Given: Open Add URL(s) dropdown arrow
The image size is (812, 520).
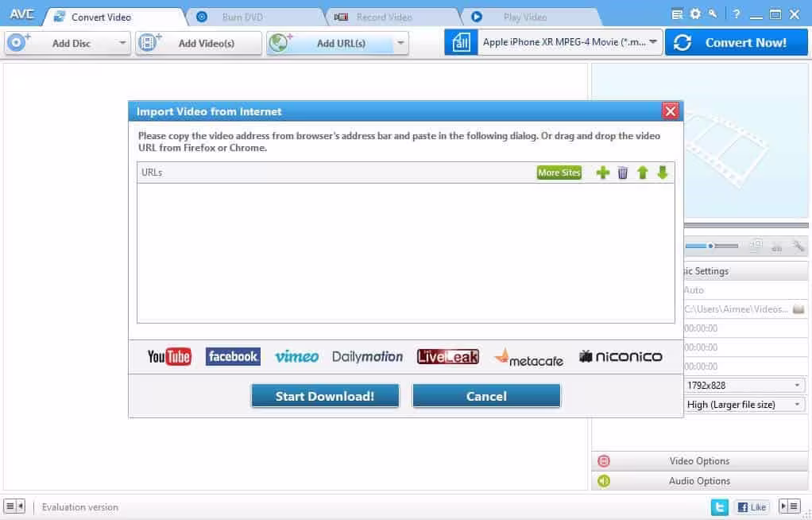Looking at the screenshot, I should coord(400,43).
